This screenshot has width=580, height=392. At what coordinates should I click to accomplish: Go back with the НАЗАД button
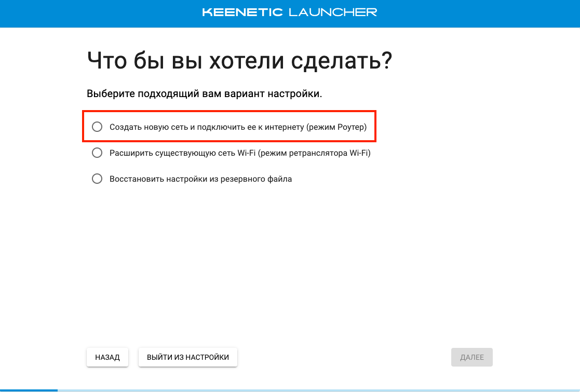[107, 357]
